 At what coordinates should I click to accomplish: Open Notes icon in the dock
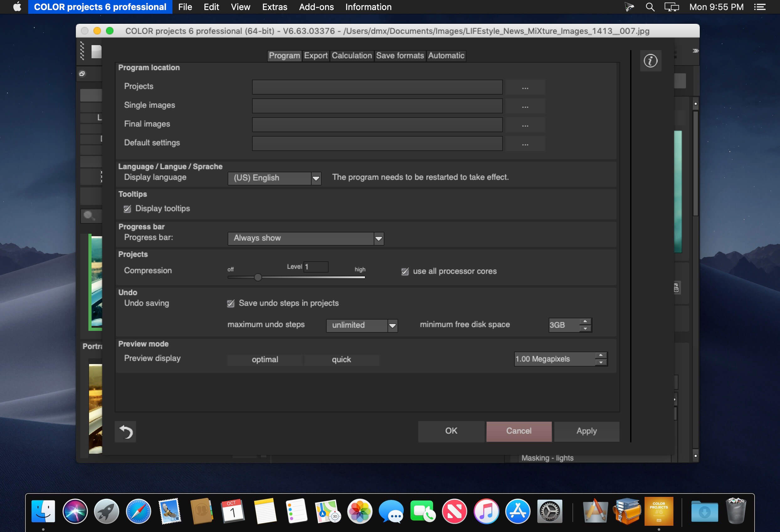point(265,511)
